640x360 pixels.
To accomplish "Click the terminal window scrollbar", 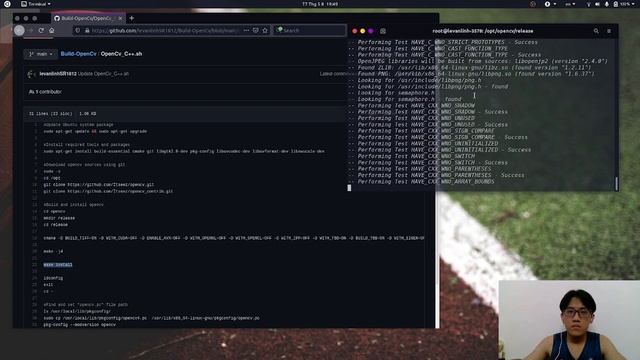I will (x=616, y=183).
